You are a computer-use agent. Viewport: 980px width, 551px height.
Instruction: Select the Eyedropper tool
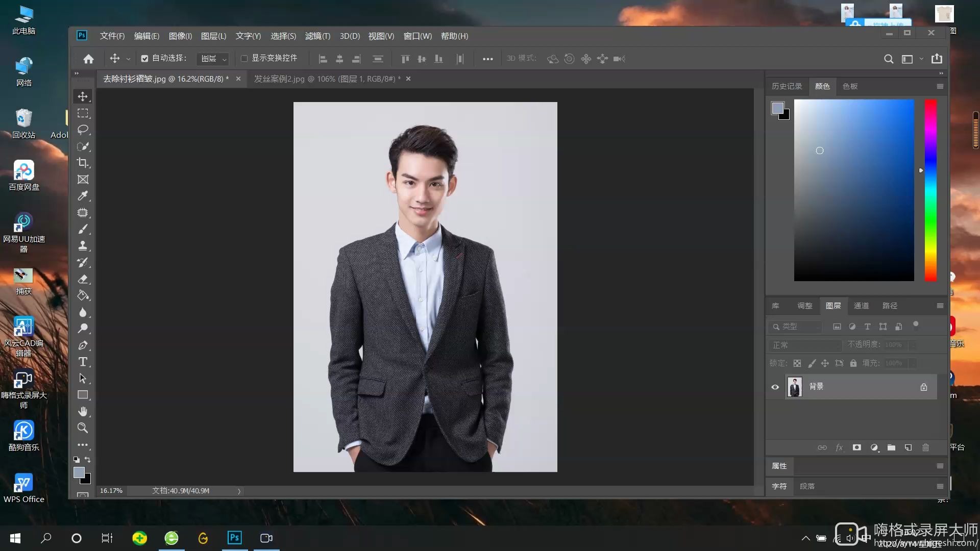coord(83,196)
